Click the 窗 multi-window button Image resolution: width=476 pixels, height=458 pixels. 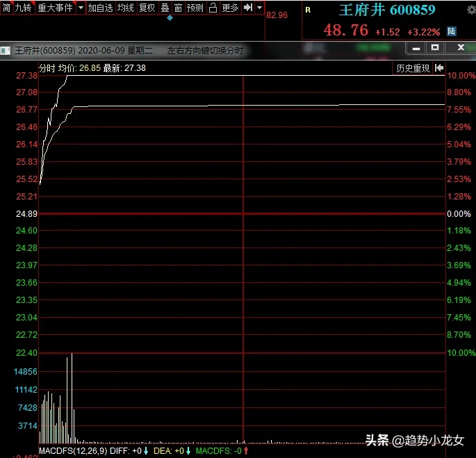pos(178,8)
